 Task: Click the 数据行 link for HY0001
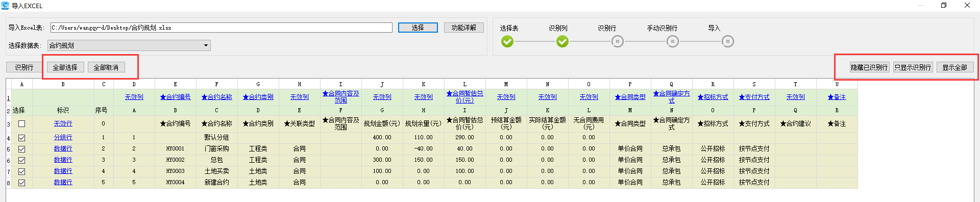[63, 149]
